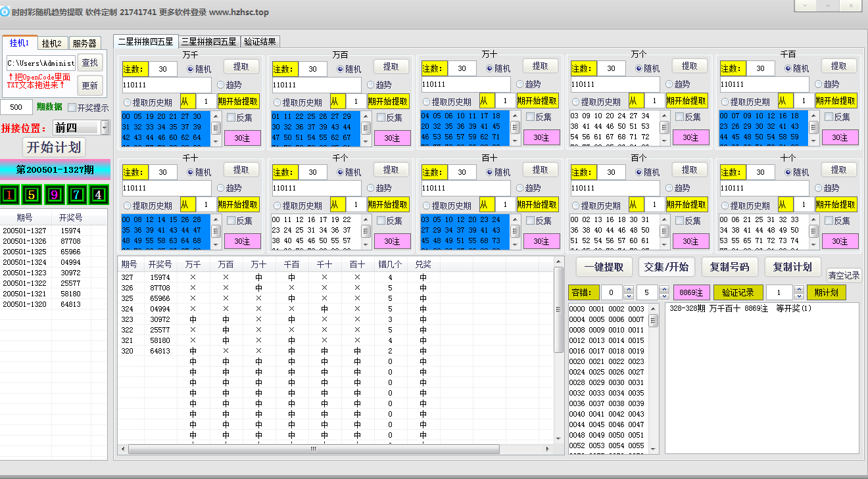Viewport: 868px width, 479px height.
Task: Click the 交集/开始 button
Action: pos(666,267)
